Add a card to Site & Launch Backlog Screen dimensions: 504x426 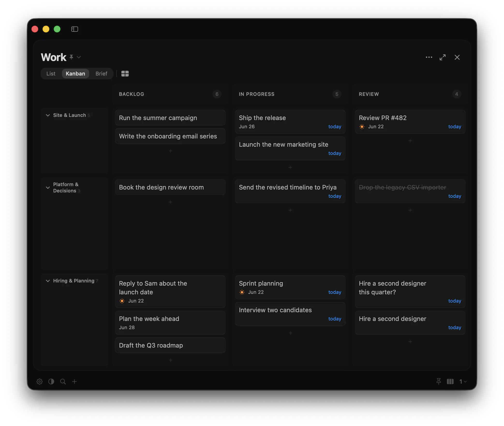pyautogui.click(x=170, y=151)
